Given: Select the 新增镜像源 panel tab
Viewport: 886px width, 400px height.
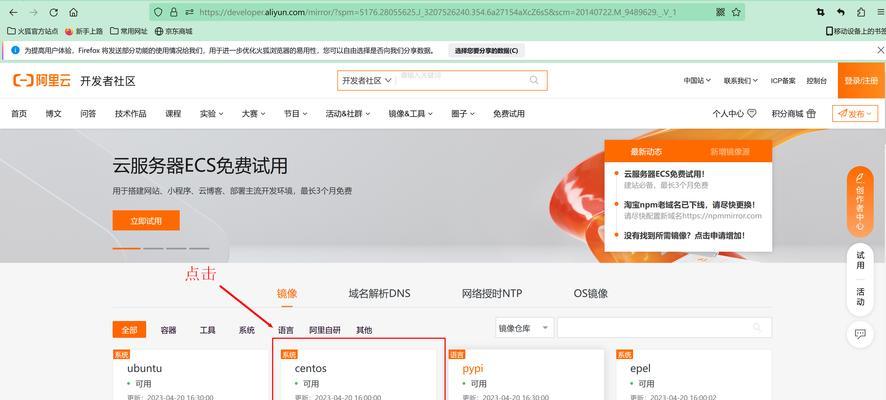Looking at the screenshot, I should (x=730, y=151).
